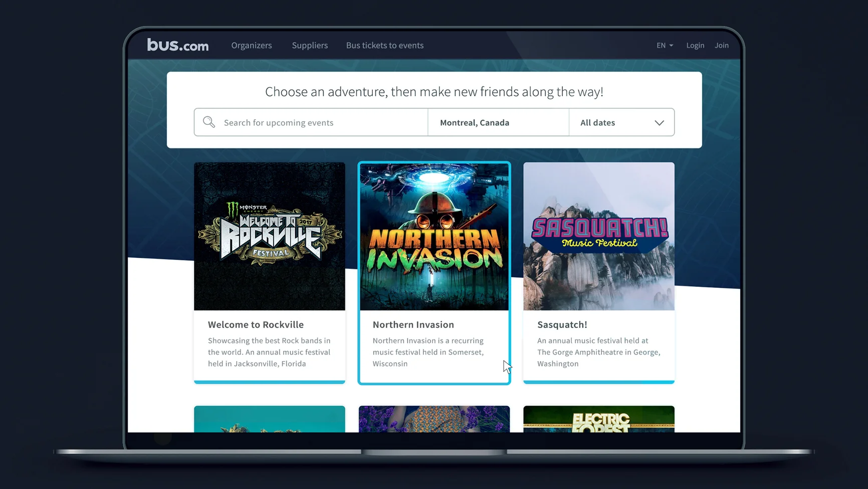Open the purple flowers event thumbnail
Image resolution: width=868 pixels, height=489 pixels.
tap(435, 419)
